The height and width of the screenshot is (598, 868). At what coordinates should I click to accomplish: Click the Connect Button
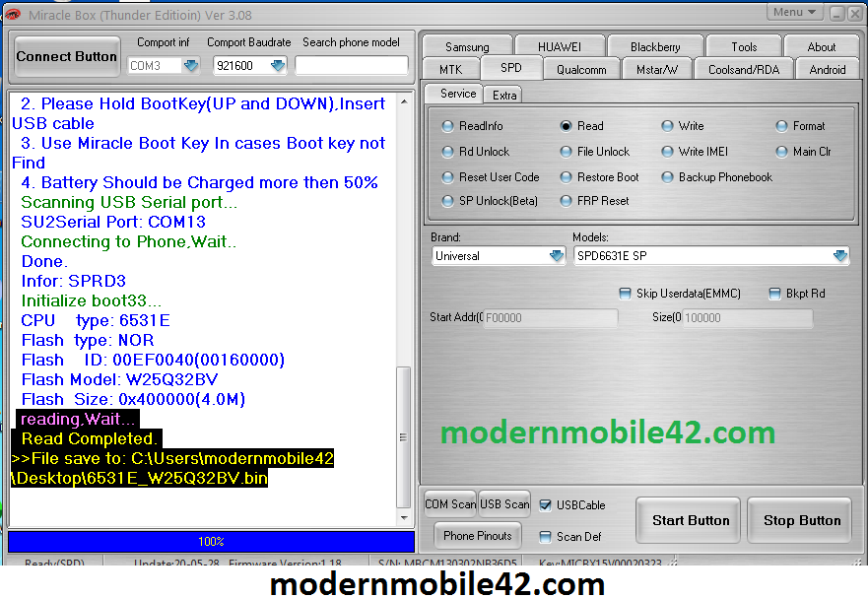(67, 56)
